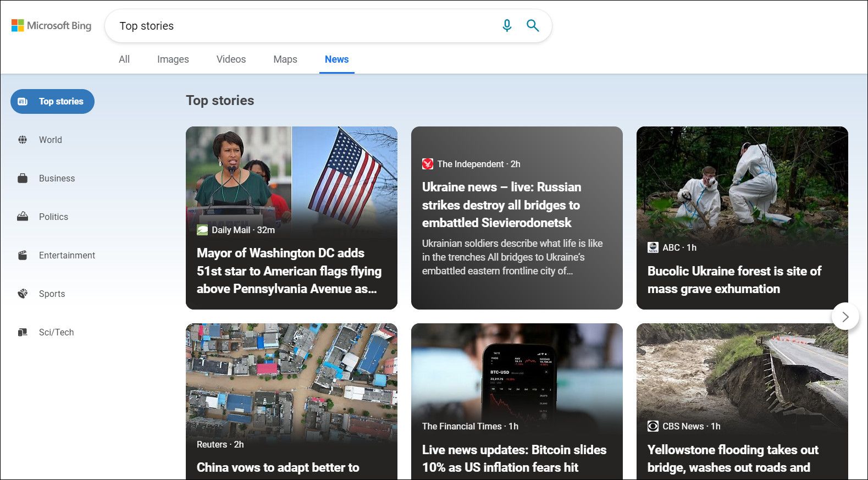
Task: Open the Sci/Tech news category
Action: [56, 332]
